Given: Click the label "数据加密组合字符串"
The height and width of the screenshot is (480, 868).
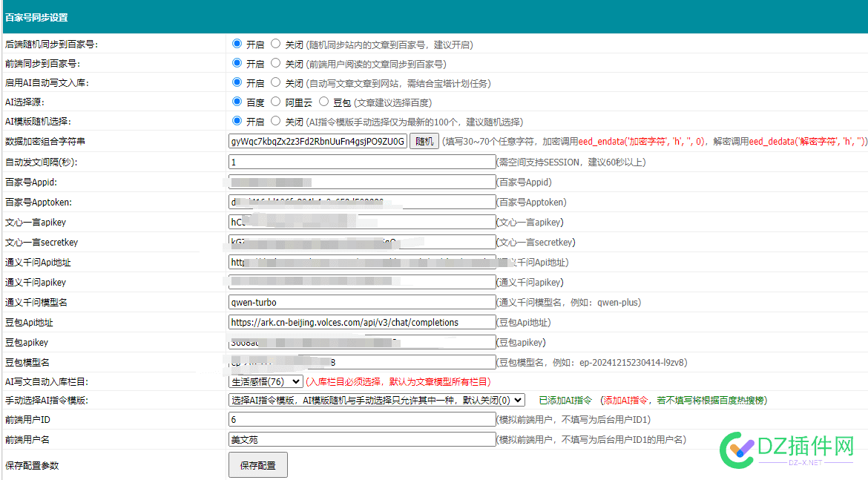Looking at the screenshot, I should tap(45, 141).
